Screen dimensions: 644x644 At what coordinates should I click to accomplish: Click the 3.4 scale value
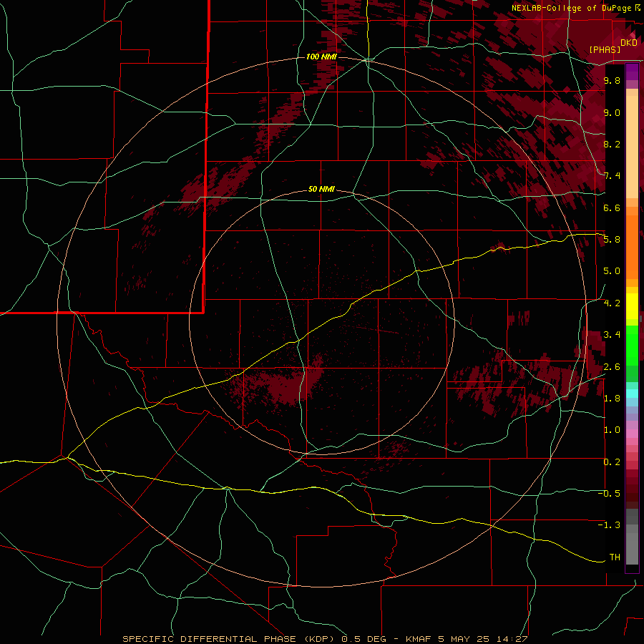[x=612, y=335]
